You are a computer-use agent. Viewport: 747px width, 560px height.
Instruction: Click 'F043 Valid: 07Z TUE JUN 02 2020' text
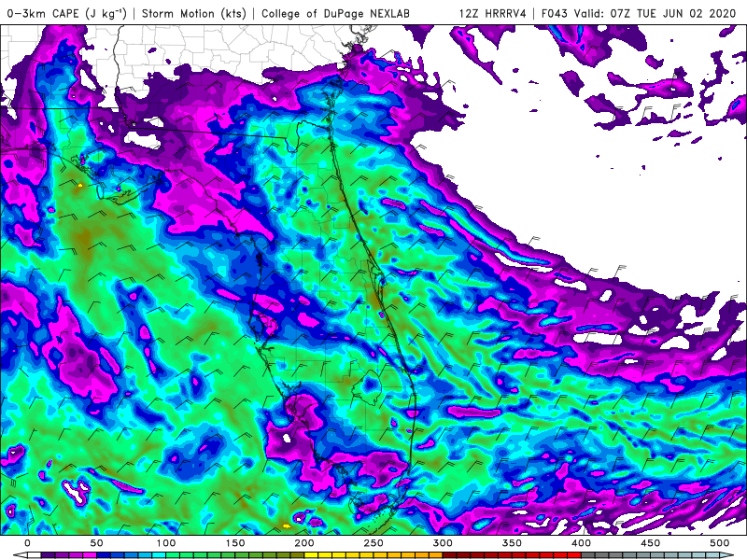639,13
